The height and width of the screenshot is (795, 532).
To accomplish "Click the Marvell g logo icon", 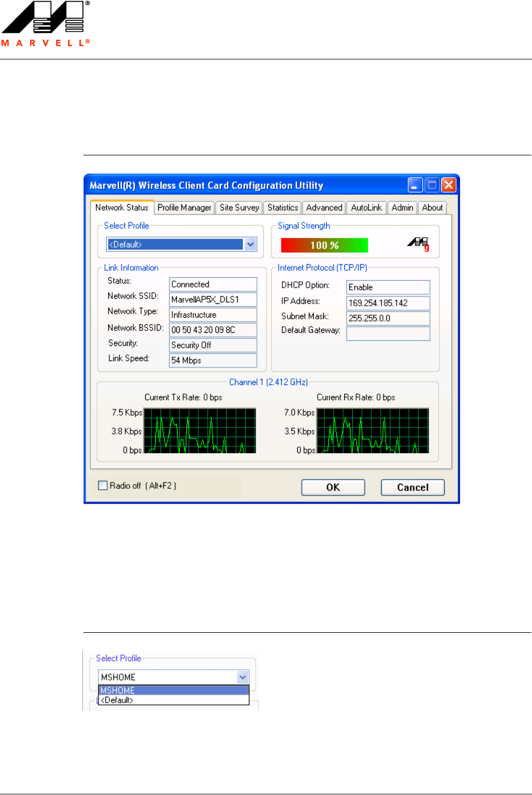I will coord(419,244).
